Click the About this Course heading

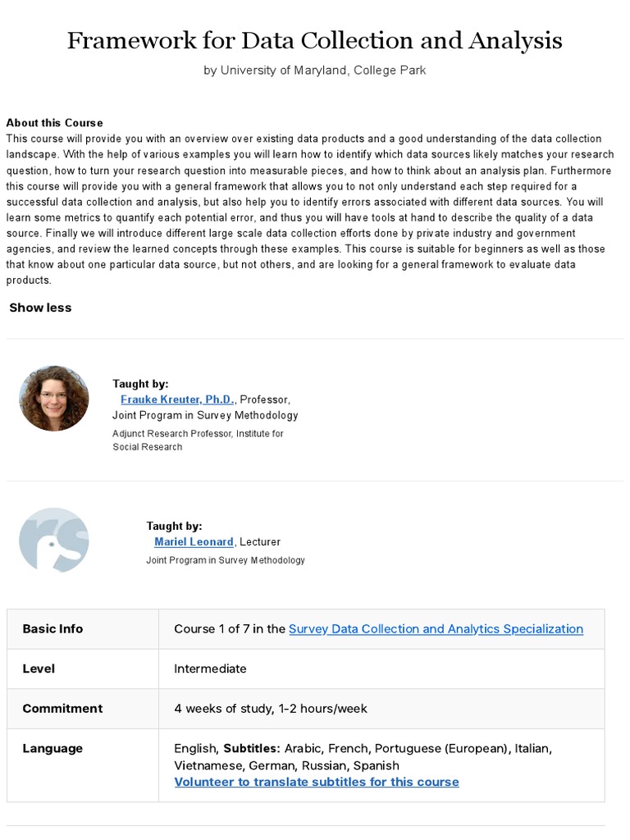coord(55,123)
